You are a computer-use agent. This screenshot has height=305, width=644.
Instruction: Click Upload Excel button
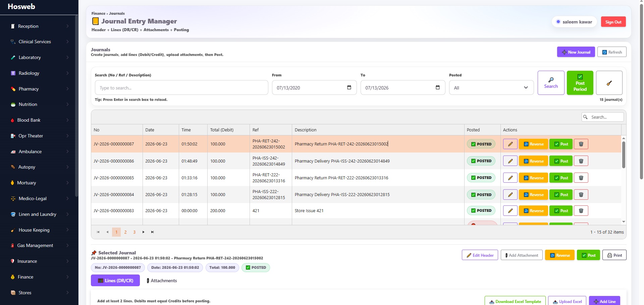(567, 301)
